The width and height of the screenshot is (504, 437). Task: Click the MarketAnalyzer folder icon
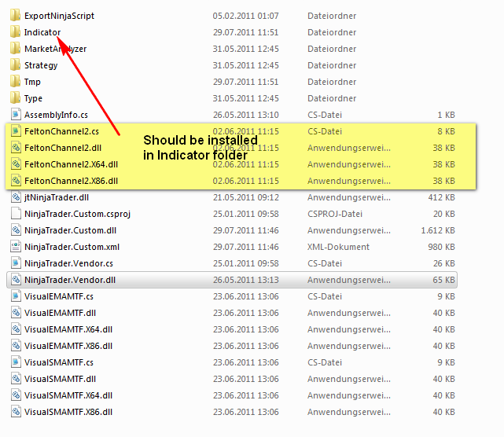click(16, 49)
